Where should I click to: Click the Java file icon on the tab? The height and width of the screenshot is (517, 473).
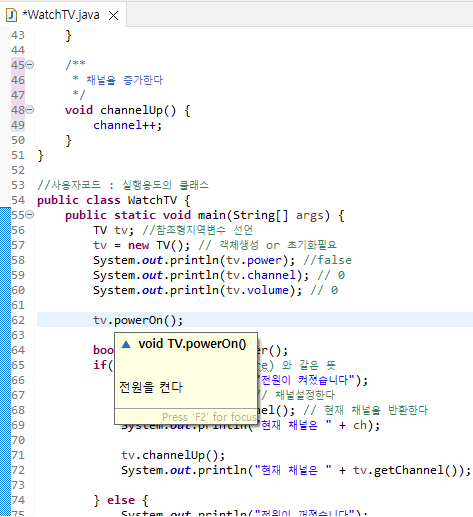[11, 15]
